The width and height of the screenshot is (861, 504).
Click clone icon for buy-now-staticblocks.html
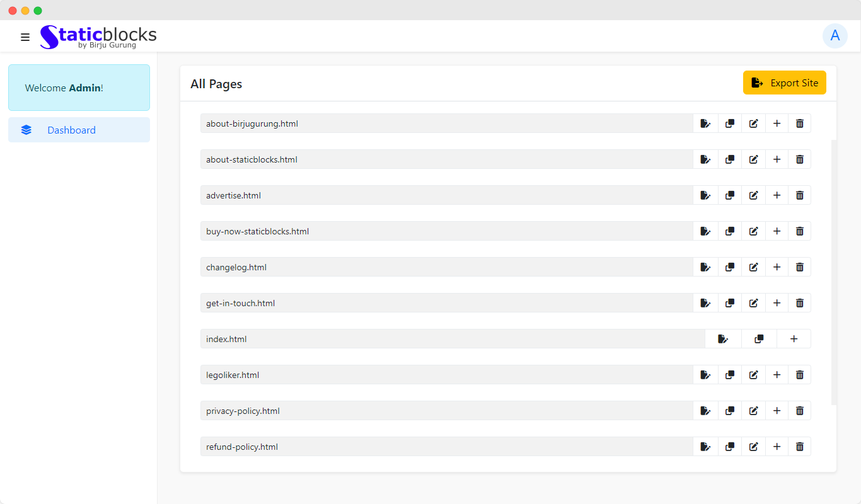click(730, 231)
